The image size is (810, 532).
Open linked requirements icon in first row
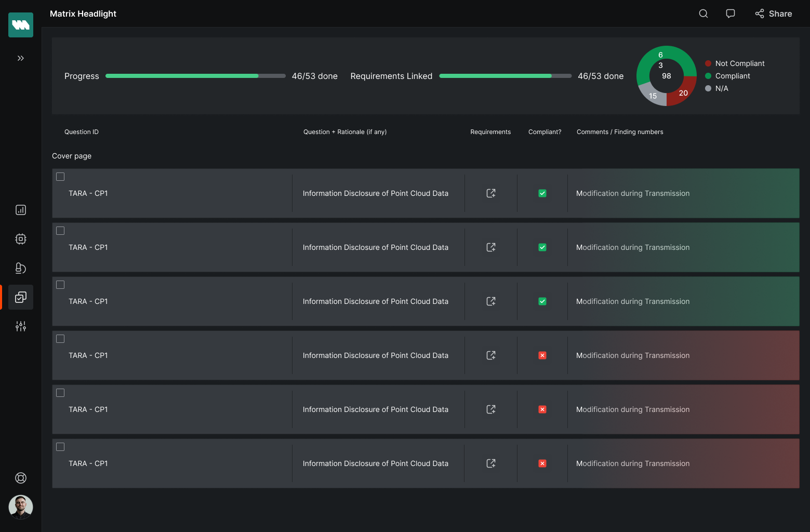coord(491,193)
